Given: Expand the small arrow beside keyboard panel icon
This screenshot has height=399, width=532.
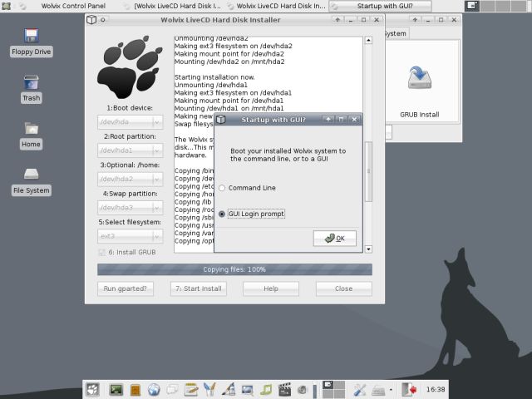Looking at the screenshot, I should tap(391, 390).
